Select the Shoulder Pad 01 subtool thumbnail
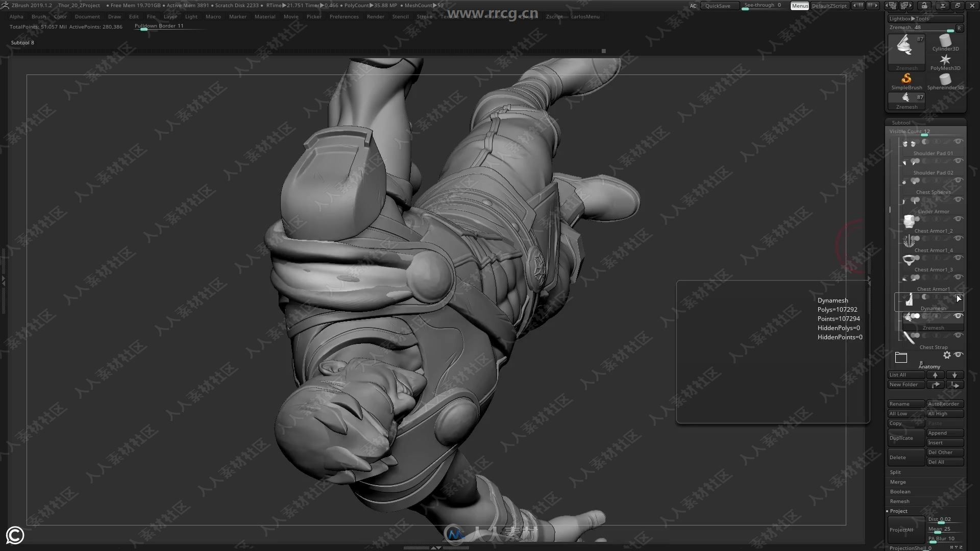Screen dimensions: 980x551 point(909,144)
